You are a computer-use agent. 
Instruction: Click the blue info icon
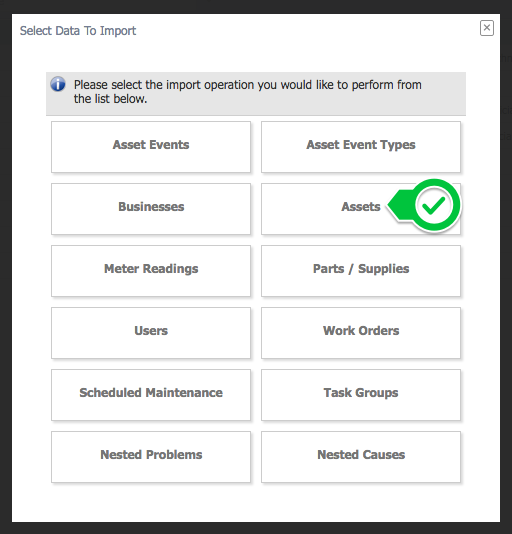click(x=58, y=84)
